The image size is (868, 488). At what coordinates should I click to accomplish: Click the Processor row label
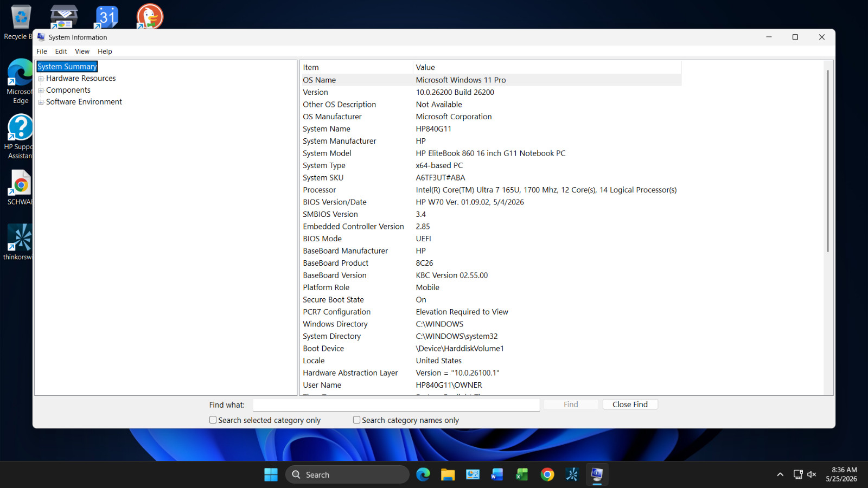pos(319,190)
